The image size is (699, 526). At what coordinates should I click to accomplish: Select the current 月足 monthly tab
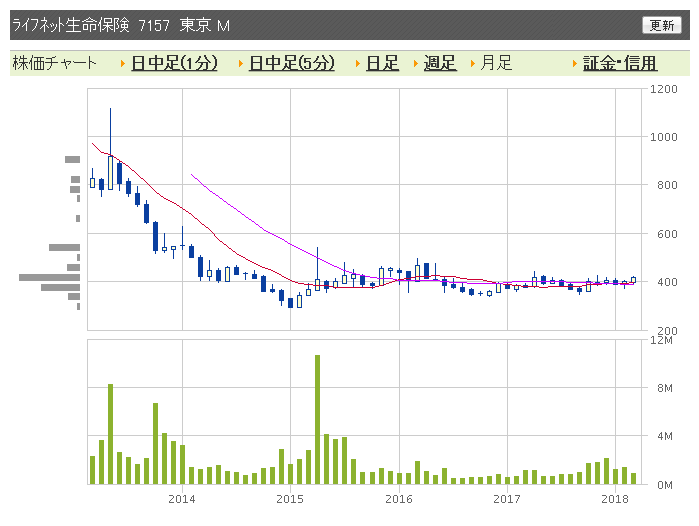(496, 63)
